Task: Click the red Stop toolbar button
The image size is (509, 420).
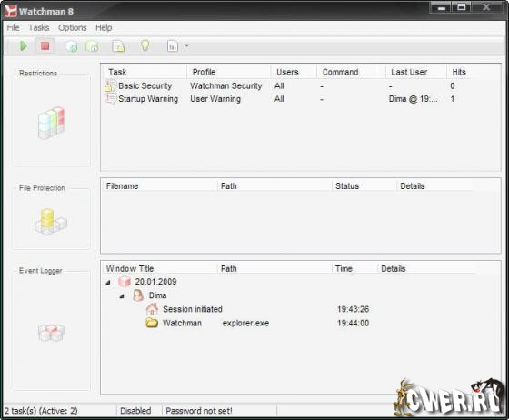Action: pyautogui.click(x=45, y=46)
